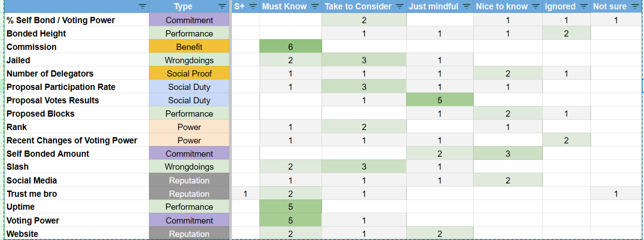
Task: Open filter icon in Ignored header
Action: 584,6
